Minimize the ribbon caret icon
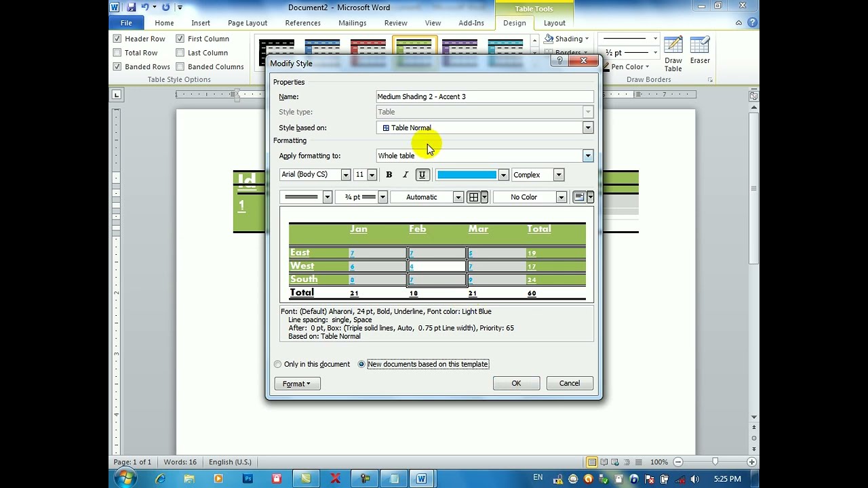The image size is (868, 488). pos(738,23)
